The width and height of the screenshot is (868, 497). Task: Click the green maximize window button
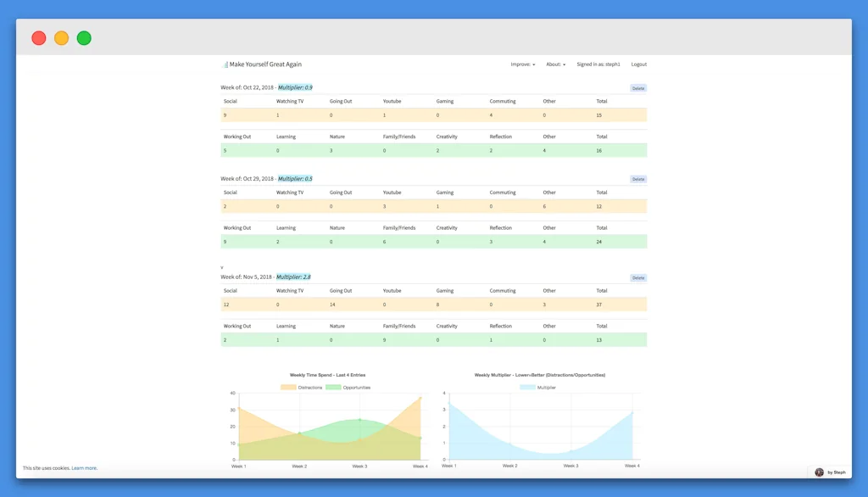point(84,38)
